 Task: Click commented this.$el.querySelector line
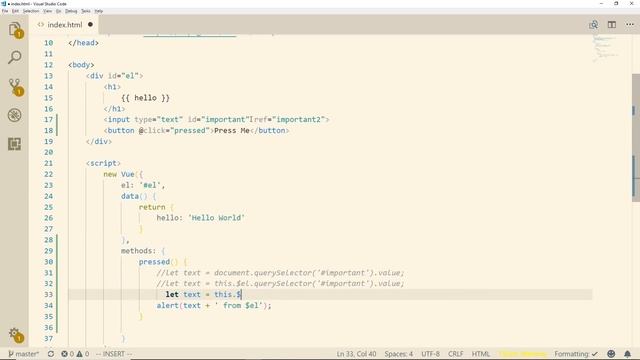280,284
